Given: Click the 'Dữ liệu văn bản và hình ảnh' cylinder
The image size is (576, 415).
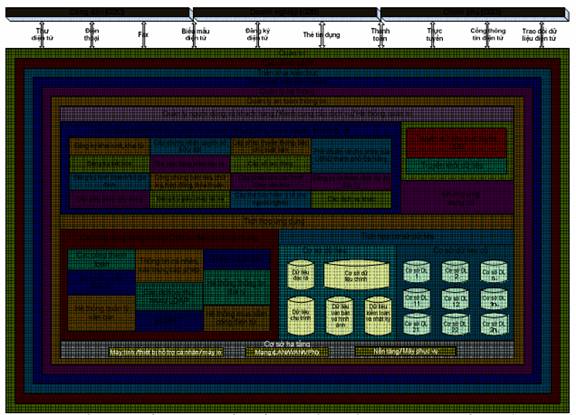Looking at the screenshot, I should 340,316.
